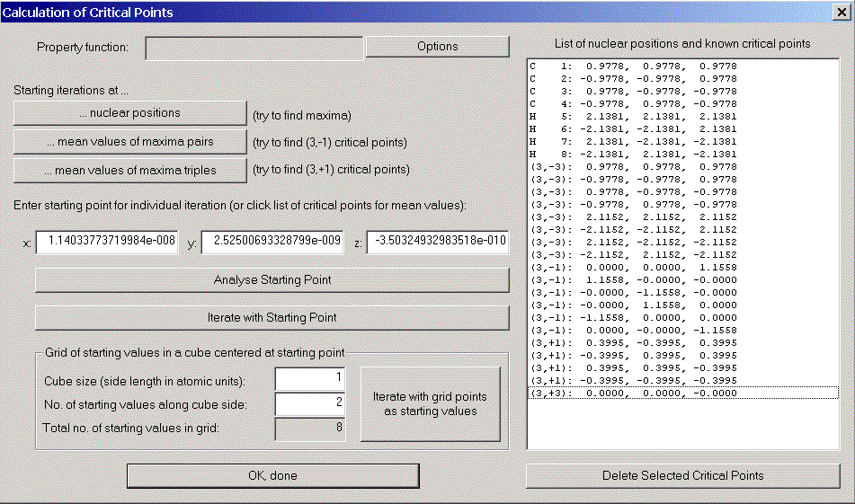Image resolution: width=855 pixels, height=504 pixels.
Task: Click OK, done button
Action: pyautogui.click(x=272, y=475)
